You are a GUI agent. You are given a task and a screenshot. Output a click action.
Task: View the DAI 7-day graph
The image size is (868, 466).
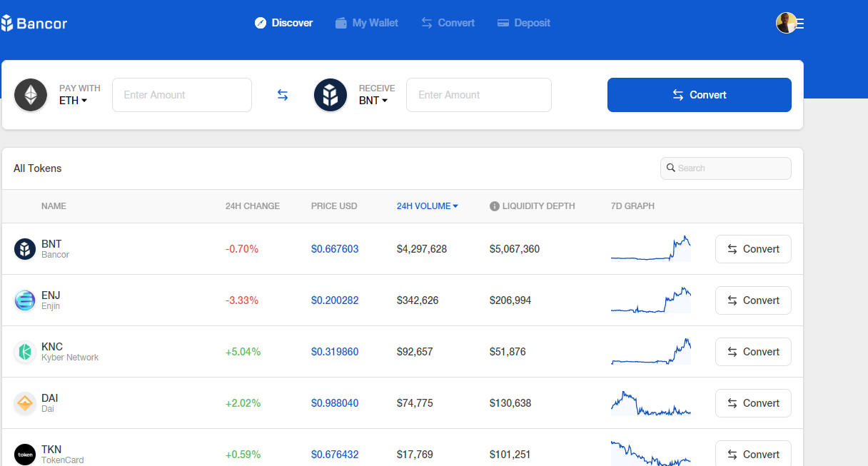(x=651, y=403)
